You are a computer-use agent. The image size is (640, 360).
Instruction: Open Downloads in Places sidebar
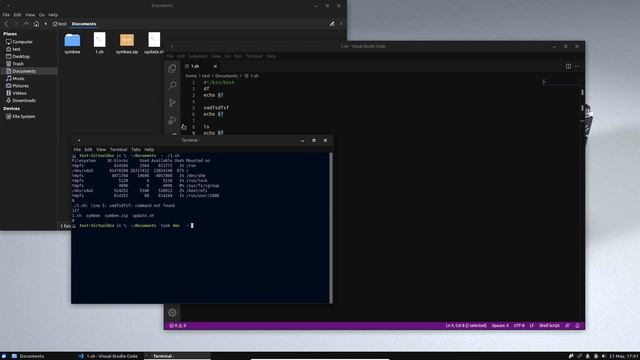(x=21, y=100)
